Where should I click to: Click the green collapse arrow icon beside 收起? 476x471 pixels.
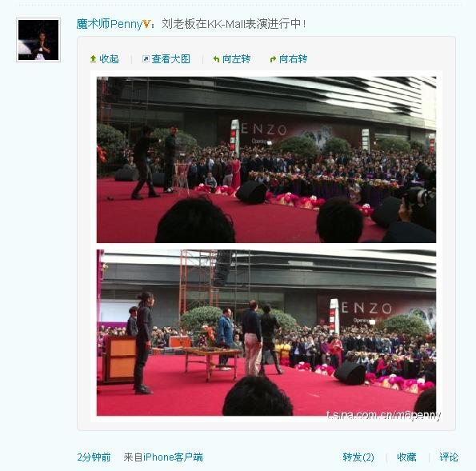tap(93, 59)
